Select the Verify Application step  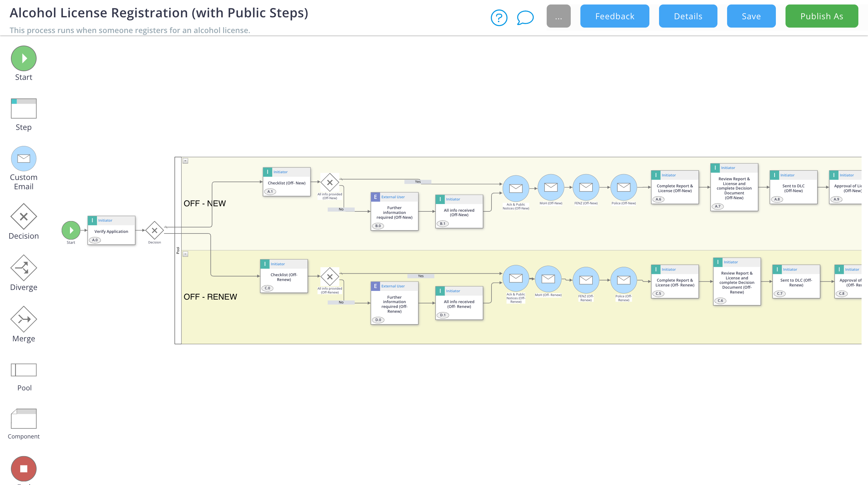point(111,231)
